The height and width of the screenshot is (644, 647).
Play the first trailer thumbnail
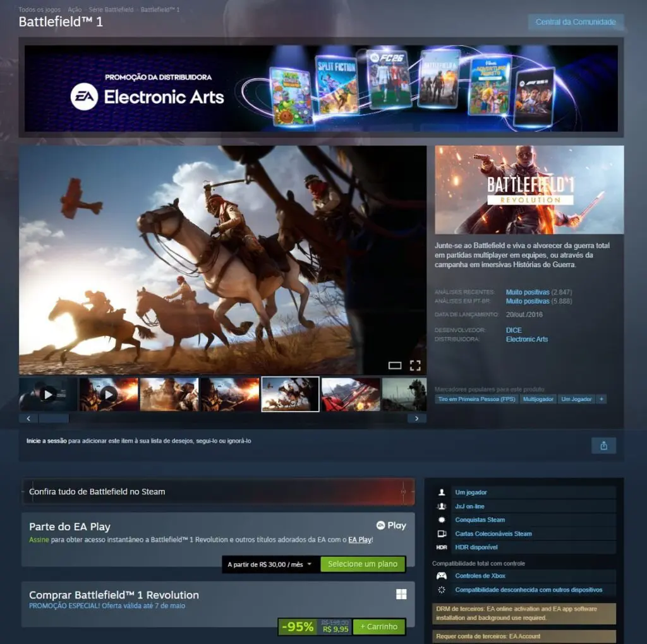[x=48, y=394]
